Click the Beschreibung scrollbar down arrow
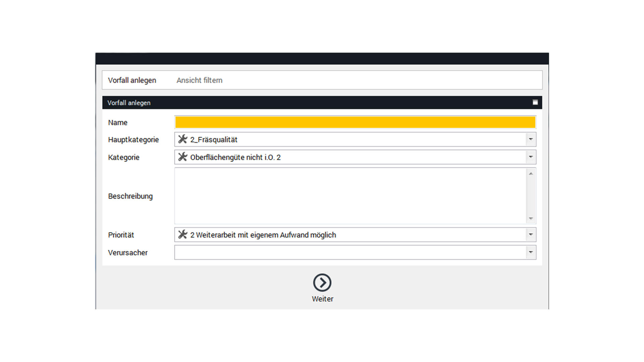 tap(531, 219)
